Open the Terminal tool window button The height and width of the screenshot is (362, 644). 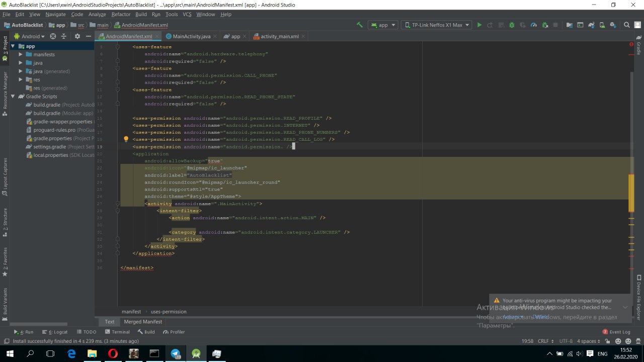pyautogui.click(x=117, y=332)
